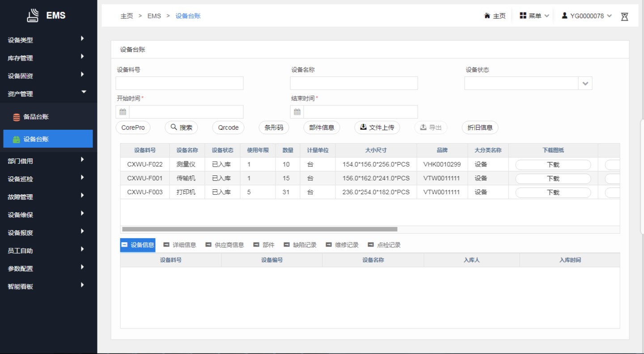The width and height of the screenshot is (644, 354).
Task: Open the calendar icon for 开始时间
Action: tap(123, 112)
